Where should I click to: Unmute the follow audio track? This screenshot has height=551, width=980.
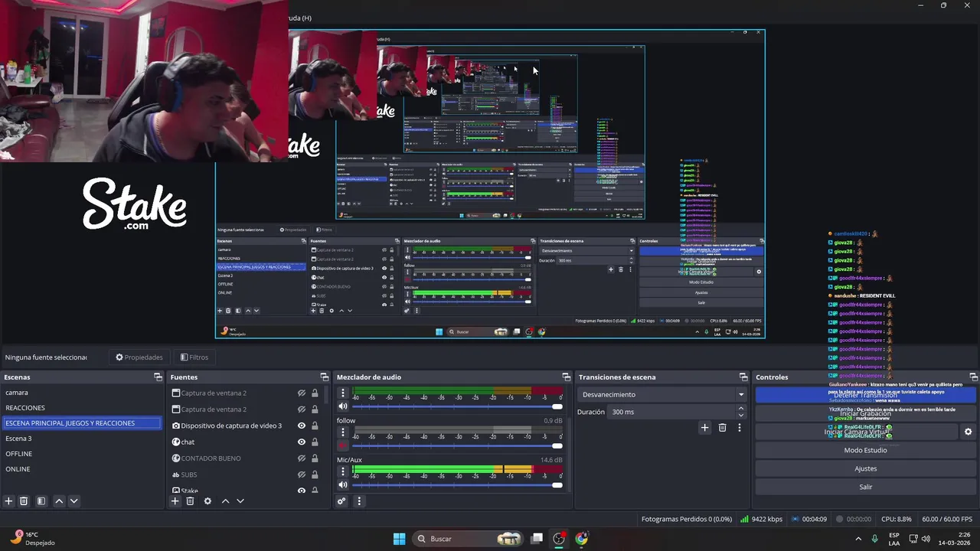[x=343, y=445]
